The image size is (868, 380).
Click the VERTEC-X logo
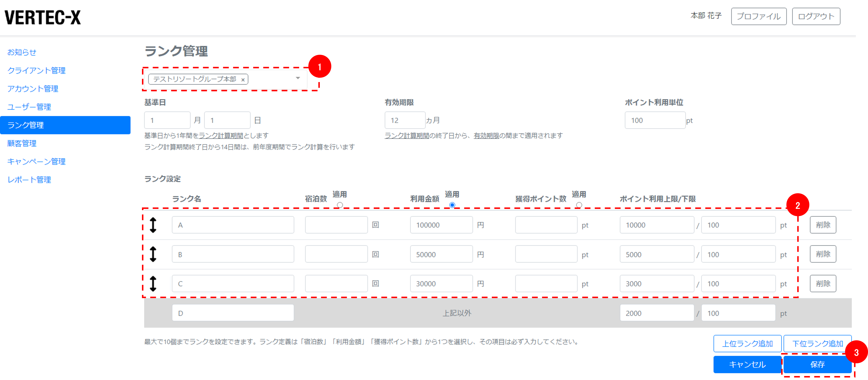(x=43, y=17)
